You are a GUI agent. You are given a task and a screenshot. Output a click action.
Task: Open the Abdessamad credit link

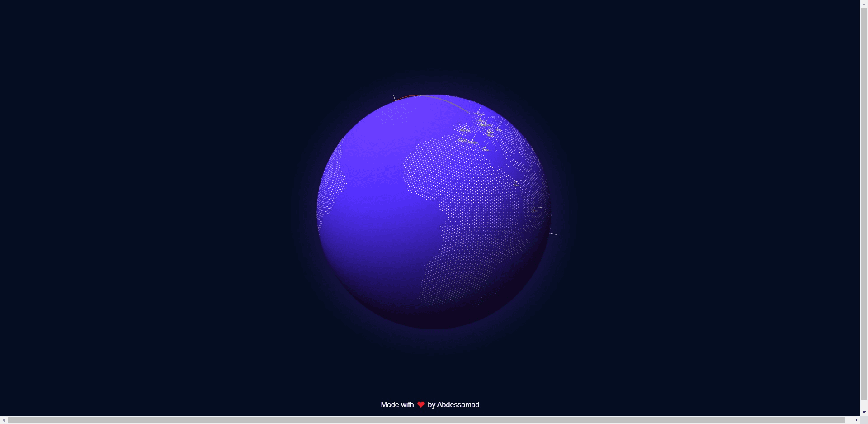point(458,405)
